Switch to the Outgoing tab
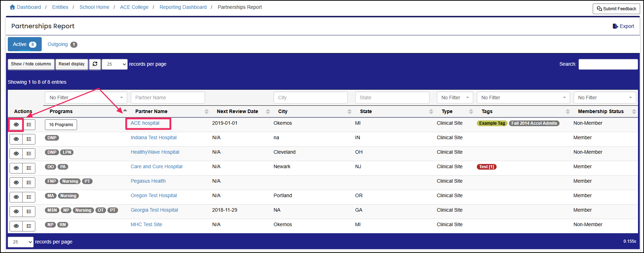Viewport: 644px width, 253px height. (62, 44)
